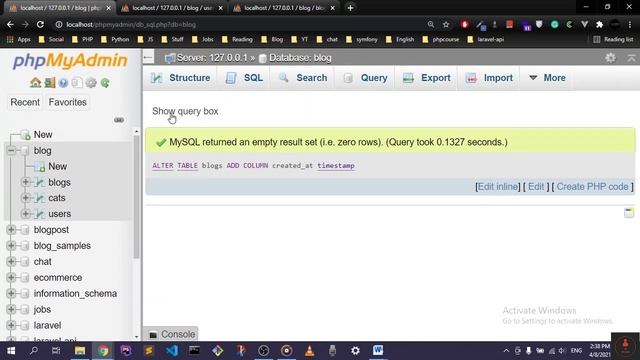
Task: Reload the navigation panel (green refresh icon)
Action: 105,83
